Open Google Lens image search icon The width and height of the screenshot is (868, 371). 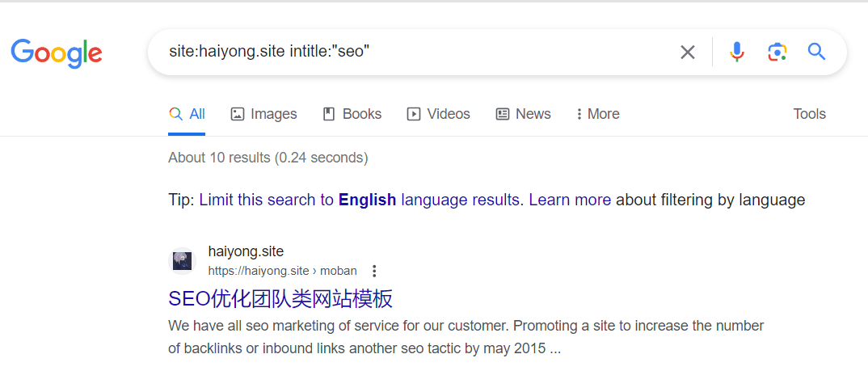click(777, 53)
